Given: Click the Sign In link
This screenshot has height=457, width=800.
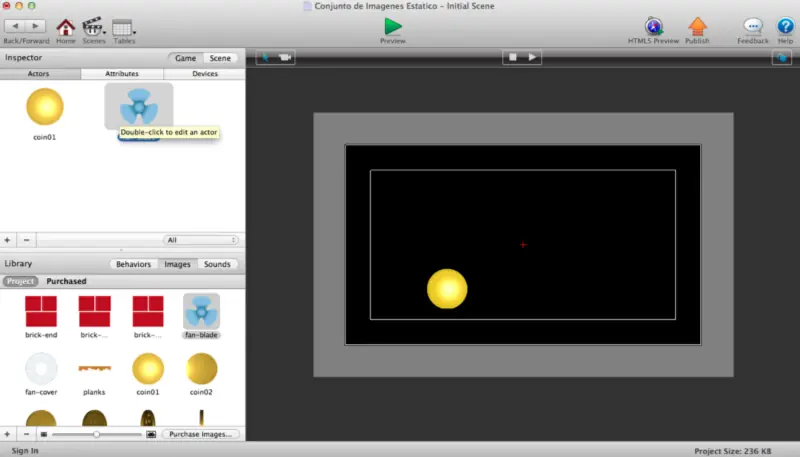Looking at the screenshot, I should coord(25,451).
